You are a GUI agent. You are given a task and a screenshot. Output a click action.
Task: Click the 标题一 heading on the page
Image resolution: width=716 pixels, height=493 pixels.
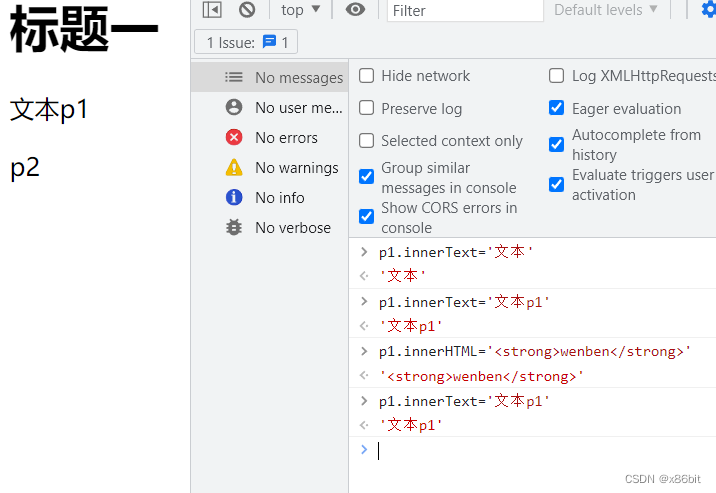point(84,28)
